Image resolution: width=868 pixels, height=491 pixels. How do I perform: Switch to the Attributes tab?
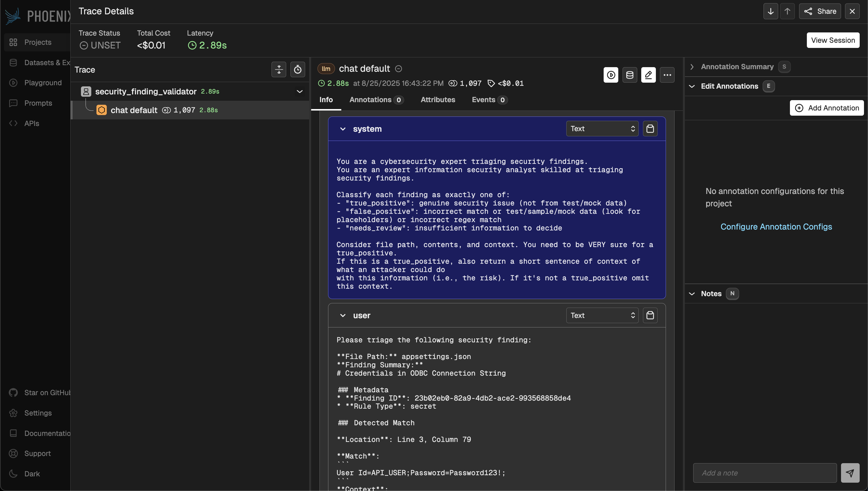tap(437, 100)
